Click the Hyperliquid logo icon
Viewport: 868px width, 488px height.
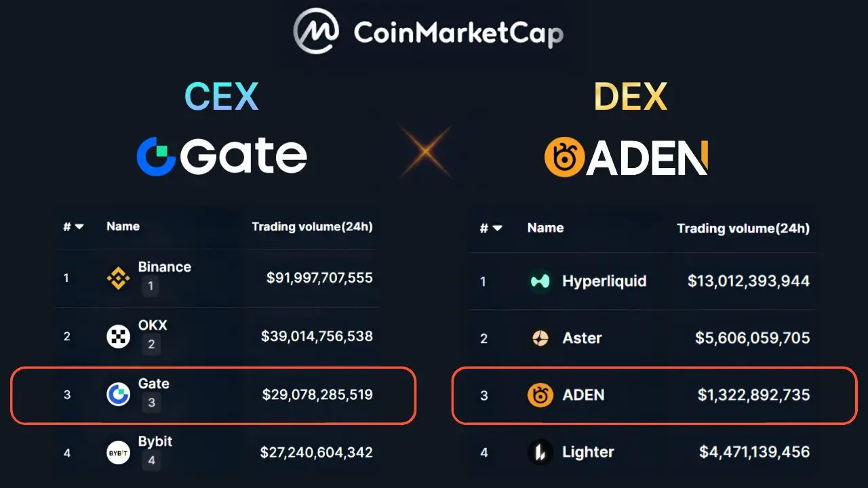[x=540, y=281]
